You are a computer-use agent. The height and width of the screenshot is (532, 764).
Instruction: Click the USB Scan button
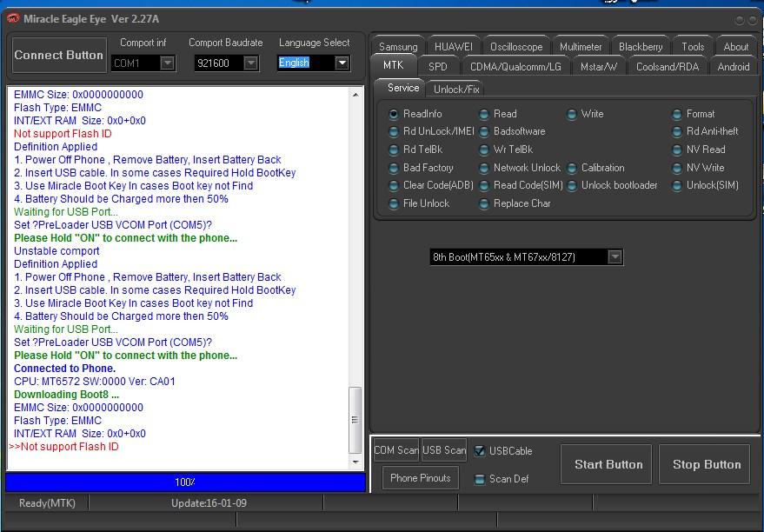(444, 450)
